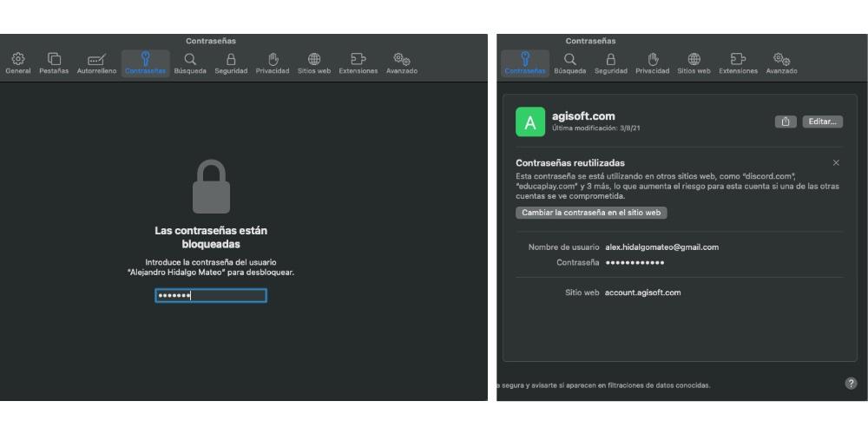The image size is (868, 434).
Task: Click Cambiar la contraseña en el sitio web
Action: (x=591, y=213)
